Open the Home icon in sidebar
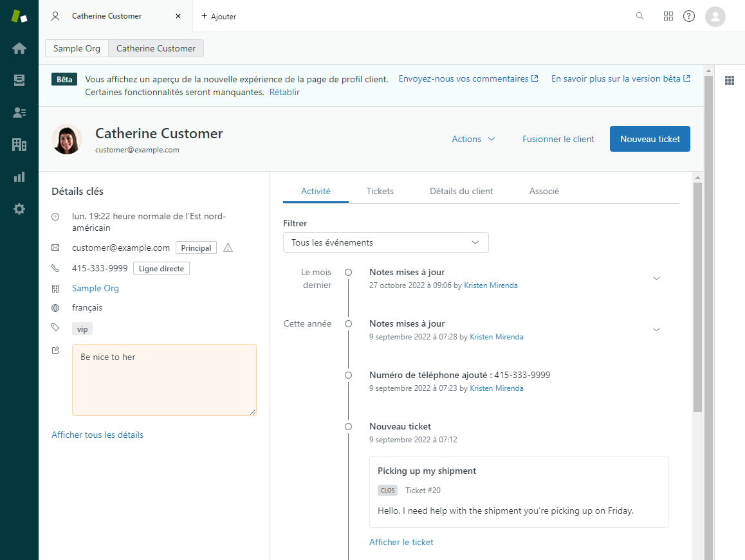 19,48
